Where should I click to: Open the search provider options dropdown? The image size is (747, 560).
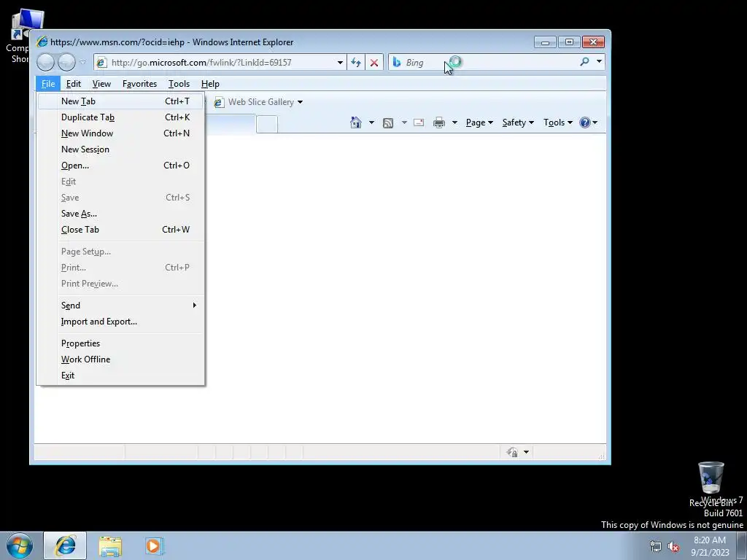[x=600, y=61]
